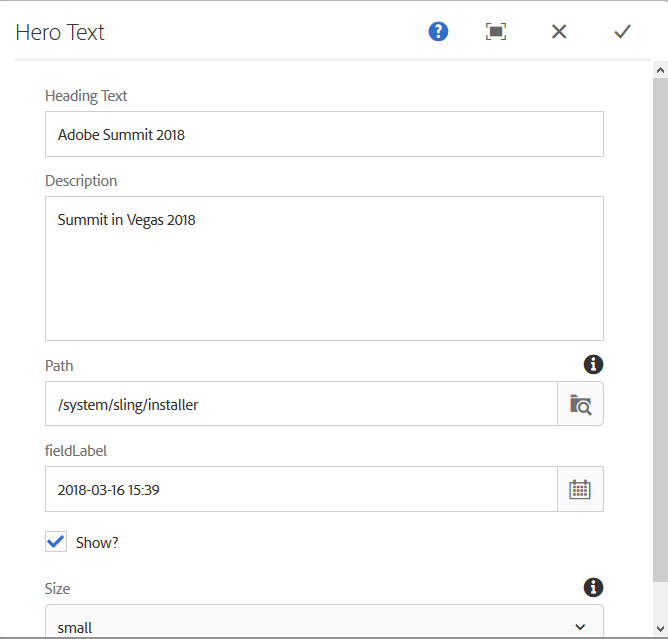668x639 pixels.
Task: Click the Heading Text label
Action: 86,96
